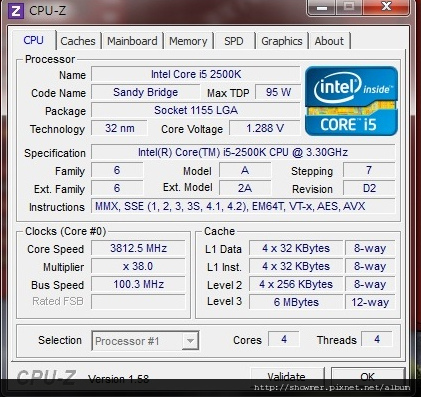Click the Instructions field listing MMX, SSE
Viewport: 421px width, 397px height.
pyautogui.click(x=243, y=206)
